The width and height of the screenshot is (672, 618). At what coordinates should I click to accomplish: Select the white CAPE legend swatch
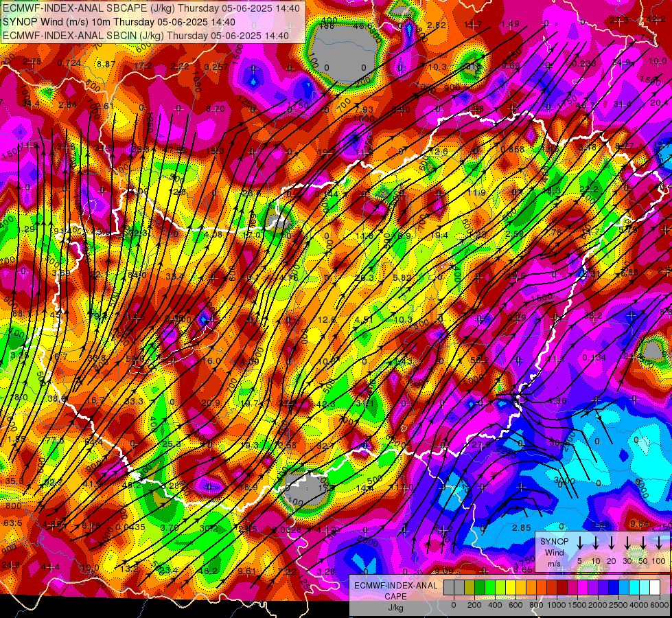[x=654, y=588]
